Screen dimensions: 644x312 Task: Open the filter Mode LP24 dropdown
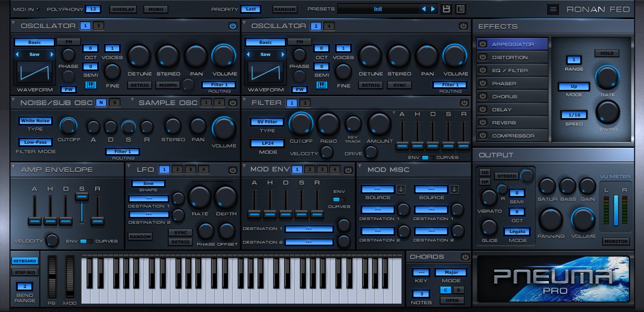(267, 143)
